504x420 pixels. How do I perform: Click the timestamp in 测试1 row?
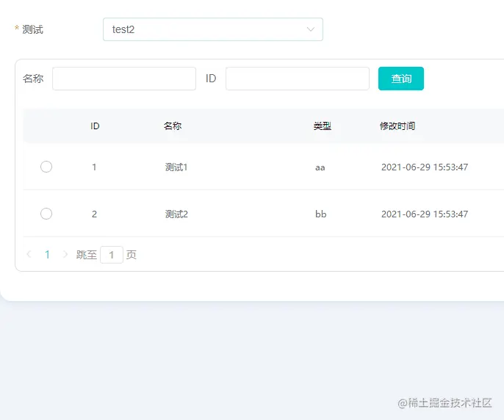[x=425, y=167]
